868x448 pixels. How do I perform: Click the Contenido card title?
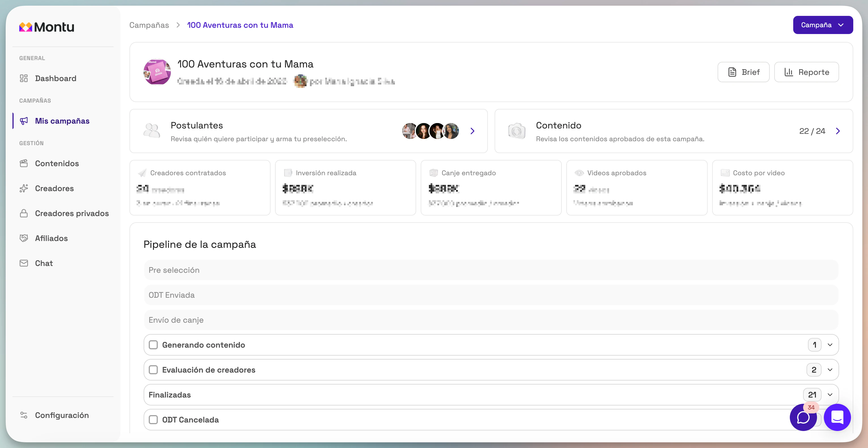559,125
